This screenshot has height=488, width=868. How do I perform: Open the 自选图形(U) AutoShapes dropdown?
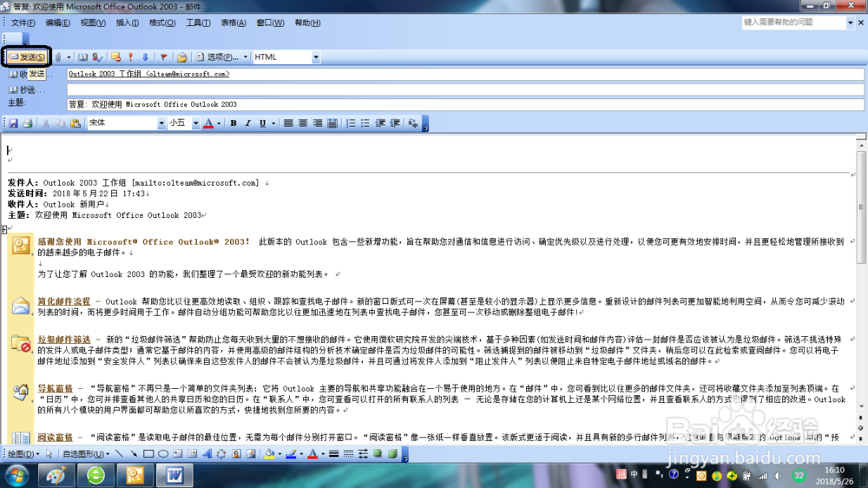[x=85, y=454]
